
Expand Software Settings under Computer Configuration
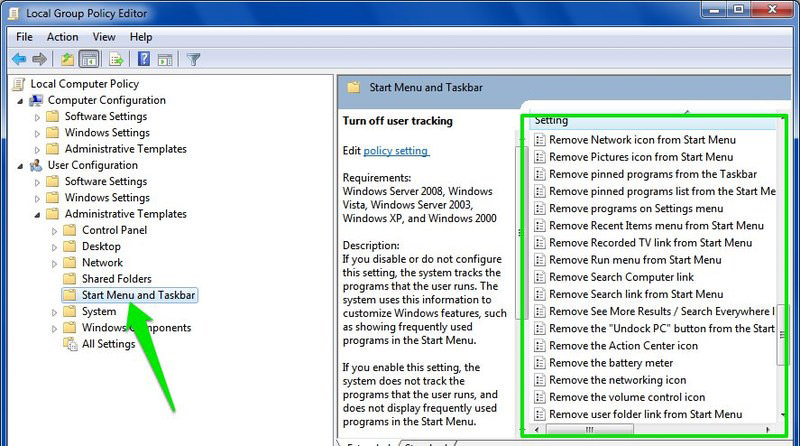pyautogui.click(x=37, y=117)
